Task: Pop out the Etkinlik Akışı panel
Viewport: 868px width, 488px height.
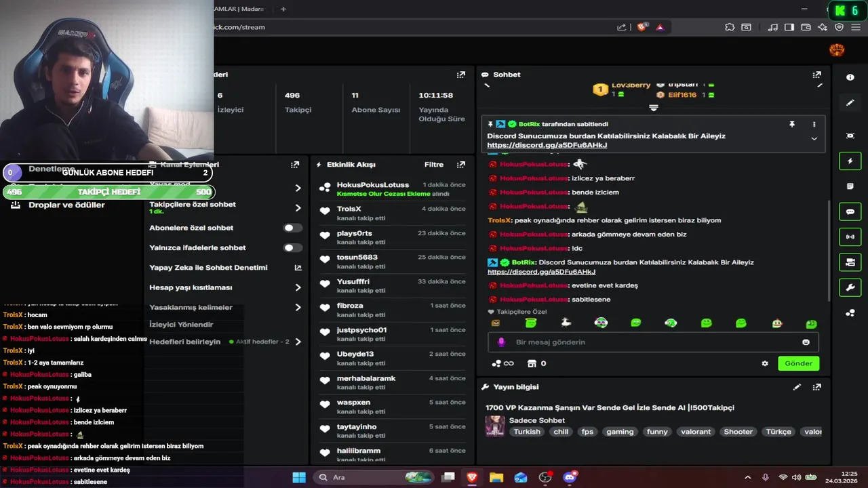Action: [461, 165]
